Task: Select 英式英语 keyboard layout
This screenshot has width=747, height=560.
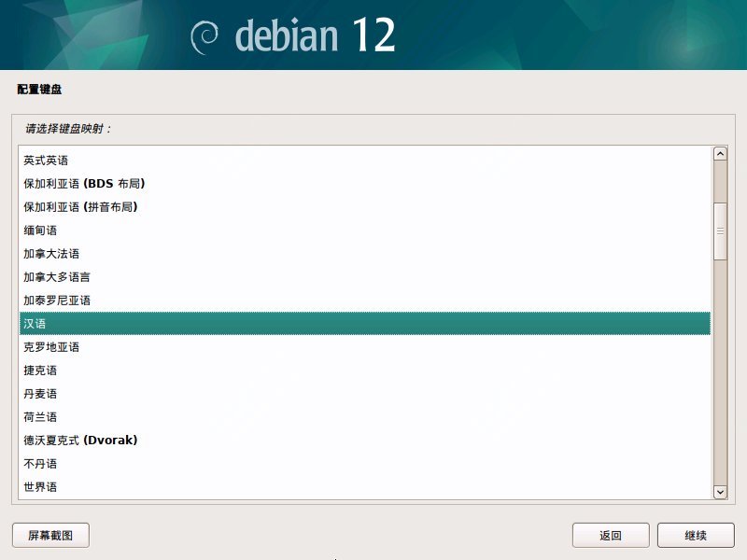Action: coord(46,161)
